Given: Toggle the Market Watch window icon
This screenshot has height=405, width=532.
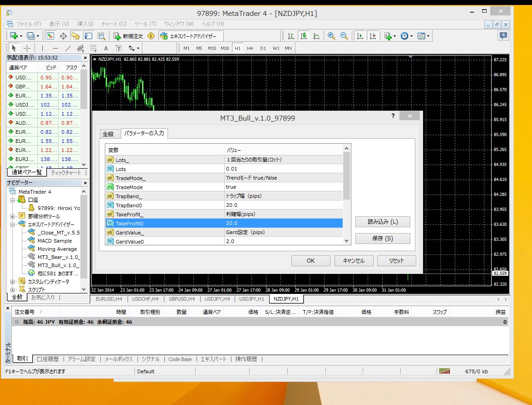Looking at the screenshot, I should tap(50, 36).
